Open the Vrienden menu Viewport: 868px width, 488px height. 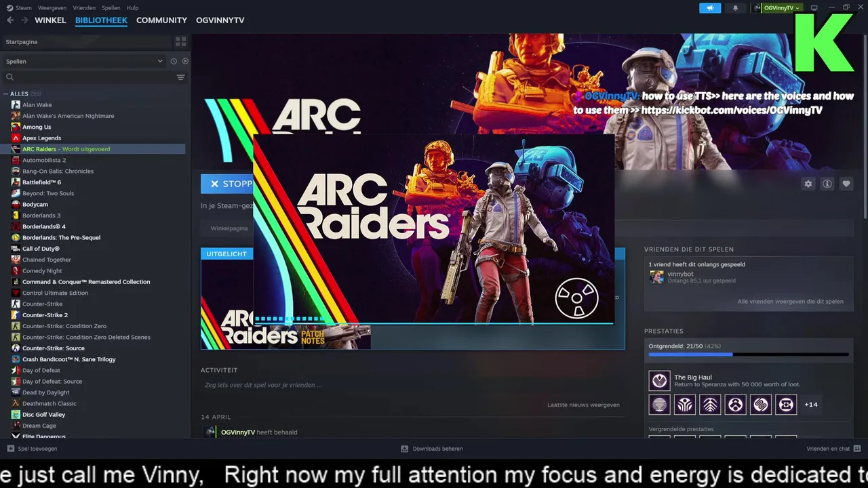tap(84, 8)
